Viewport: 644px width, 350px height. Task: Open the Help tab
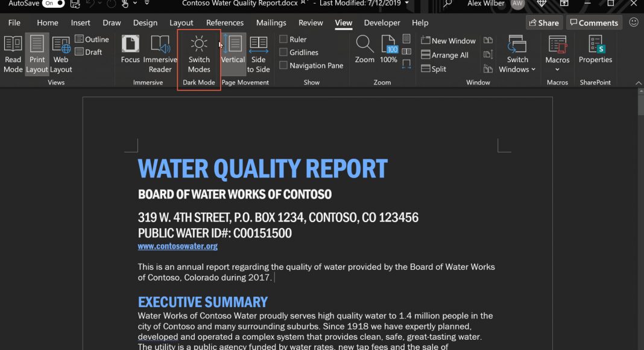click(420, 22)
